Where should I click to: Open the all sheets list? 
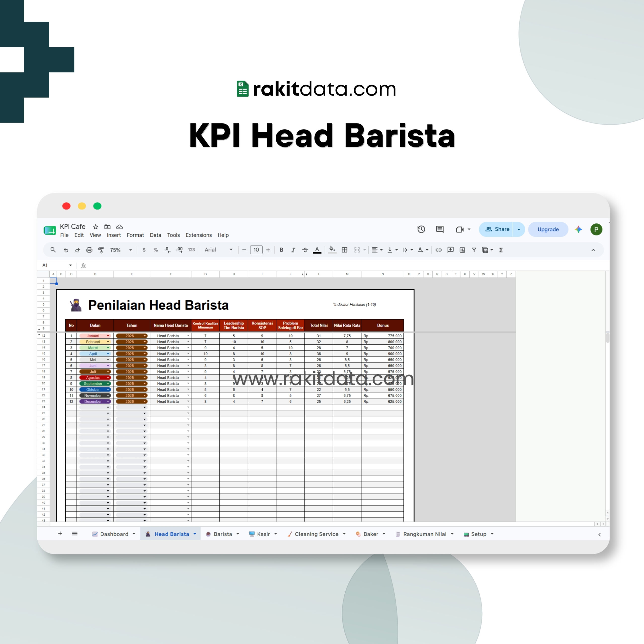75,534
